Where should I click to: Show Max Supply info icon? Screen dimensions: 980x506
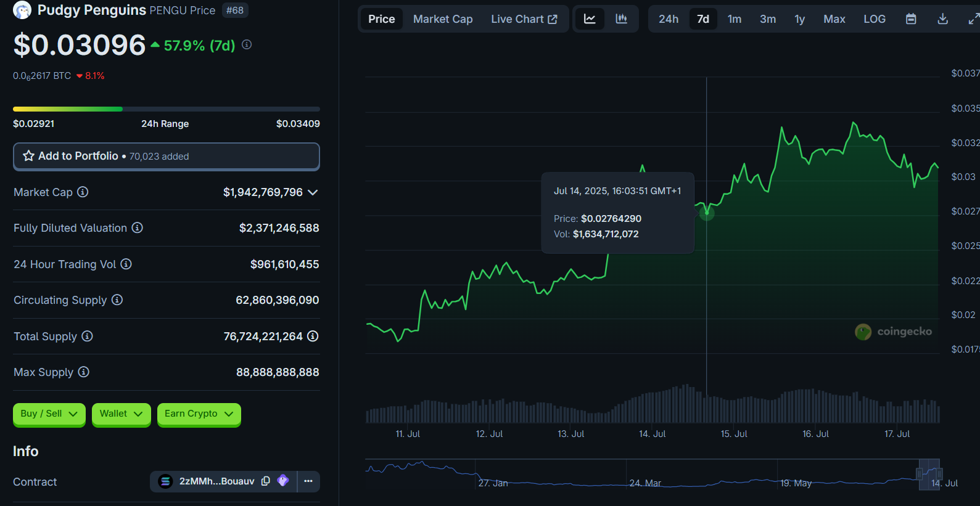pos(84,372)
